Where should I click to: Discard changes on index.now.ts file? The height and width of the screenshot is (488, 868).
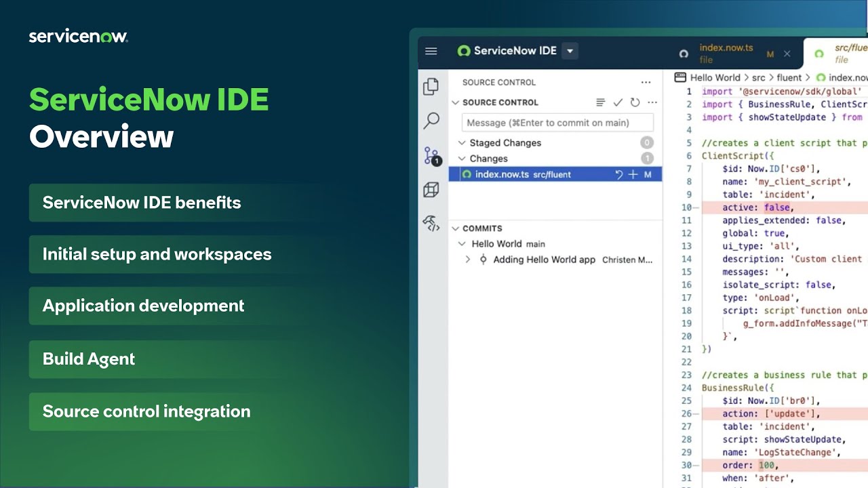coord(618,174)
